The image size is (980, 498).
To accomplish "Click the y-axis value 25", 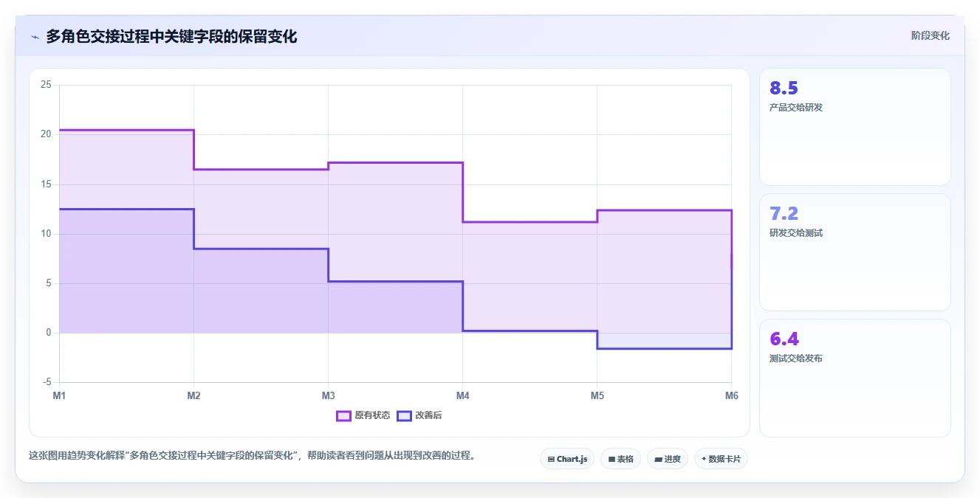I will [x=46, y=85].
